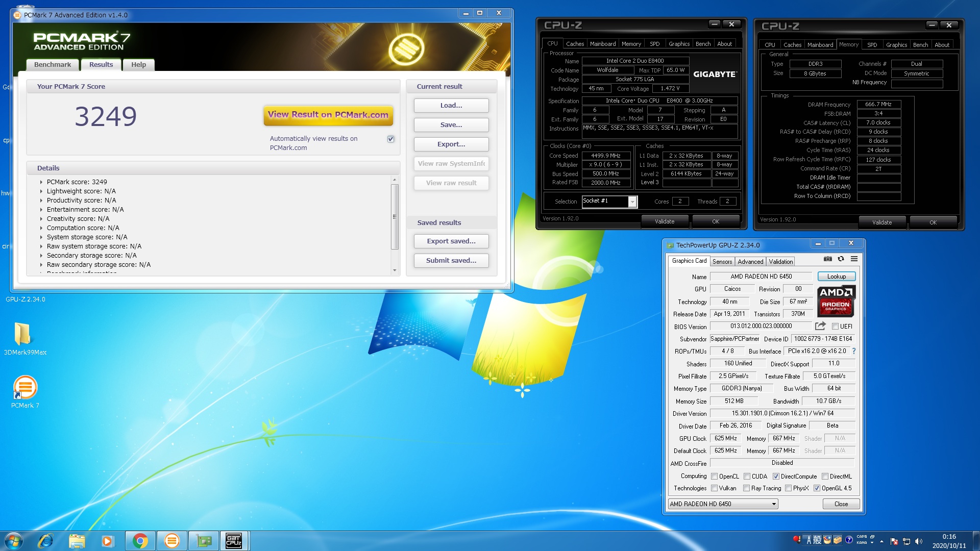980x551 pixels.
Task: Switch to the PCMark Benchmark tab
Action: [x=53, y=65]
